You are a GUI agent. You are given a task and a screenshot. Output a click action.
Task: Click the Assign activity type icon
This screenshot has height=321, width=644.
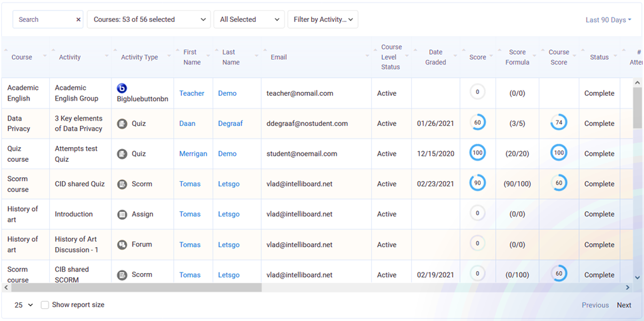coord(122,214)
